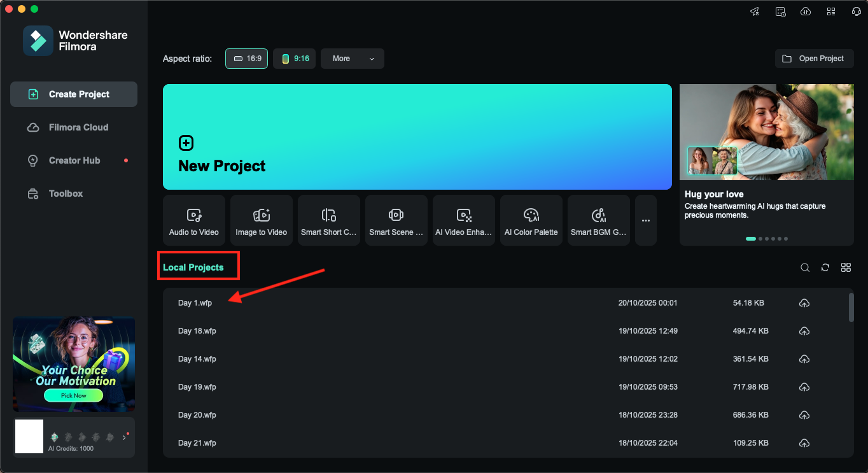Select the Audio to Video tool
Screen dimensions: 868x473
pyautogui.click(x=193, y=220)
